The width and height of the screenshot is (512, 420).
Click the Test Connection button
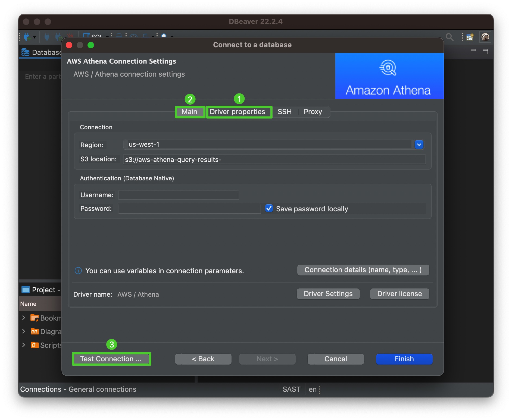coord(111,359)
